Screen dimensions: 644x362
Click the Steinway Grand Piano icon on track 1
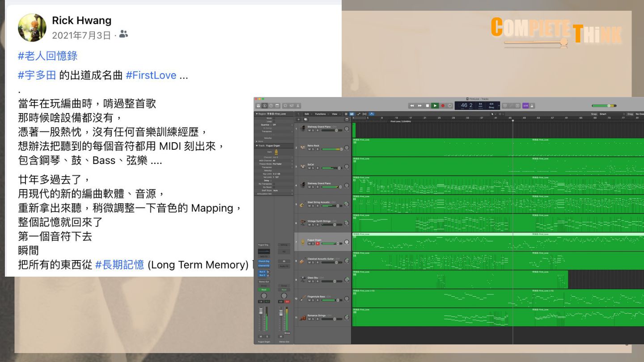pos(303,129)
